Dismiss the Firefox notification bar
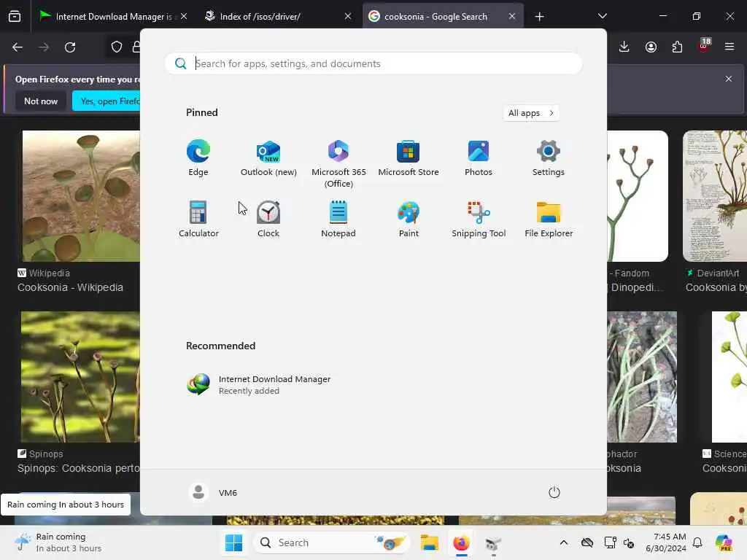Screen dimensions: 747x560 tap(729, 79)
